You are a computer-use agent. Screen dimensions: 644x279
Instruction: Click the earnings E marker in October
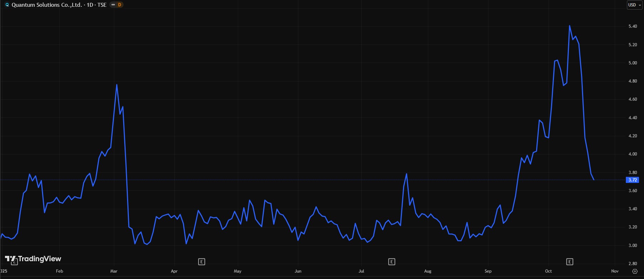tap(570, 262)
